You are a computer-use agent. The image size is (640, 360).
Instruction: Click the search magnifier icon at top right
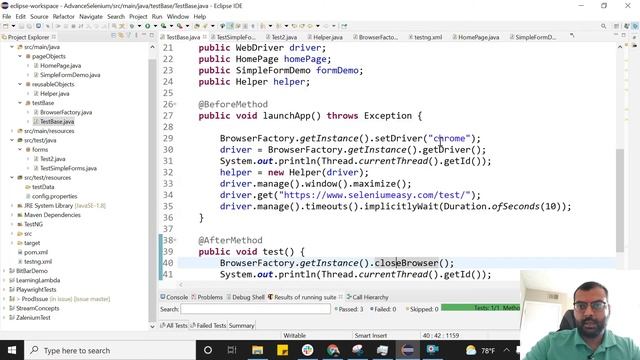point(603,26)
